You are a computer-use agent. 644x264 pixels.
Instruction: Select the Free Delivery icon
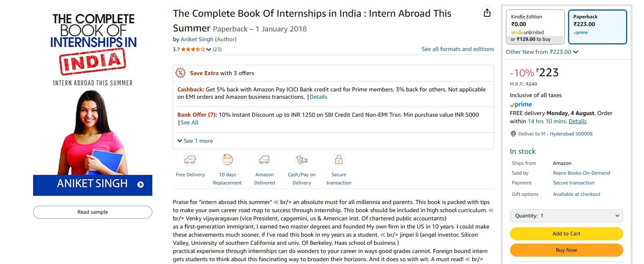tap(189, 160)
